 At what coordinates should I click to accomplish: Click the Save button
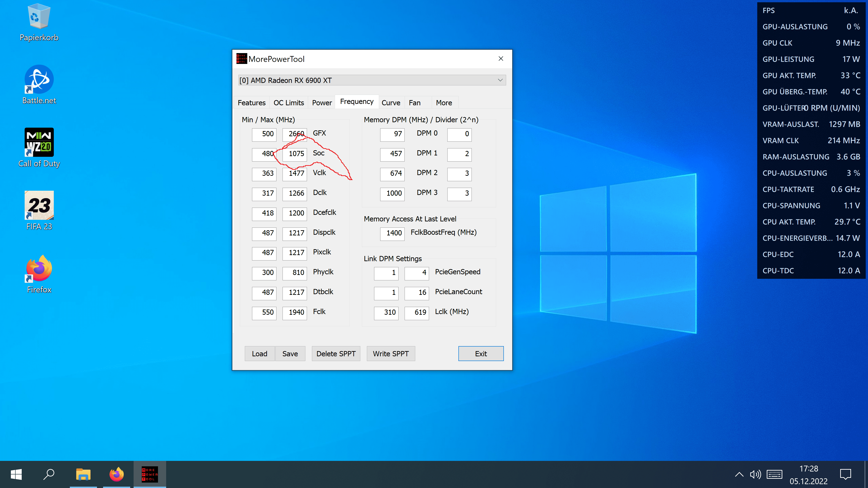tap(290, 354)
